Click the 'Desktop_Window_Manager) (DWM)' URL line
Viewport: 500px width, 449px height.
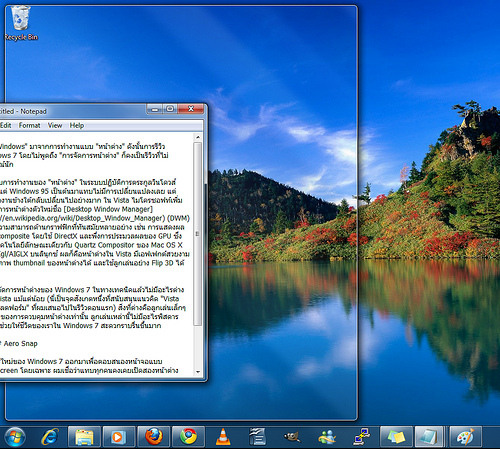[95, 218]
